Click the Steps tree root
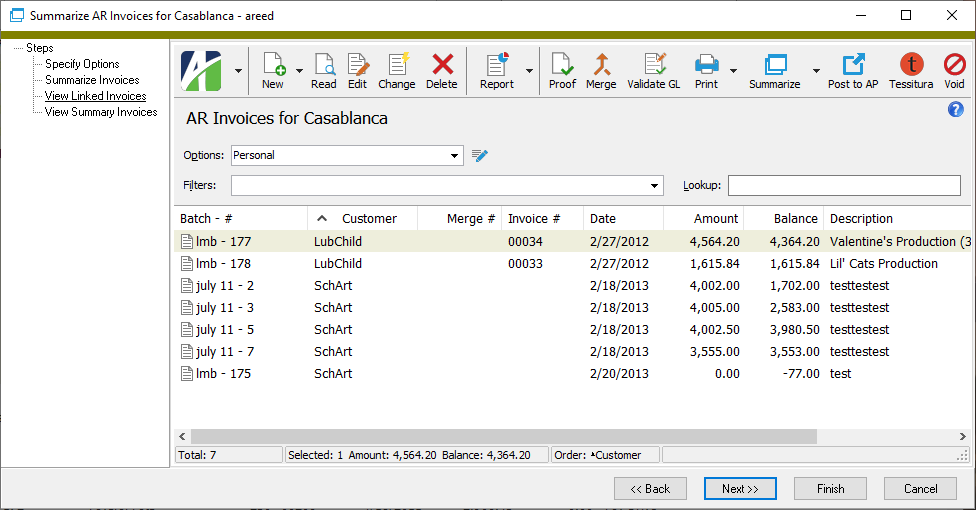Viewport: 976px width, 510px height. tap(40, 48)
